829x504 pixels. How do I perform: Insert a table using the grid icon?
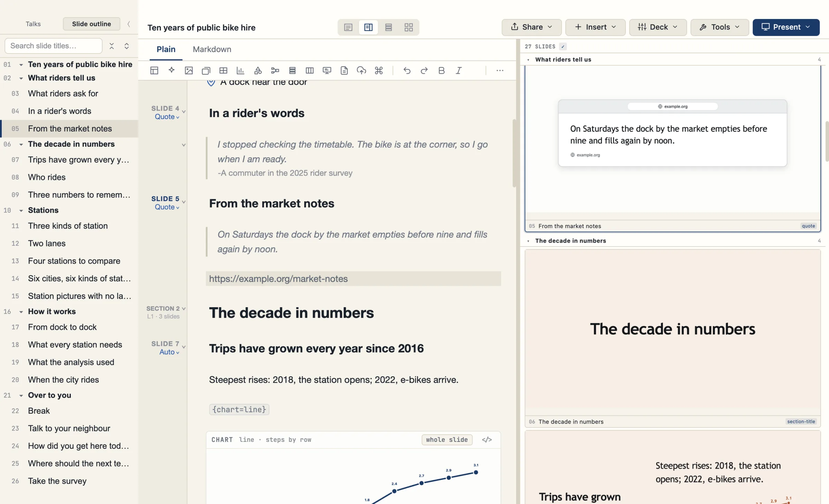pyautogui.click(x=223, y=70)
